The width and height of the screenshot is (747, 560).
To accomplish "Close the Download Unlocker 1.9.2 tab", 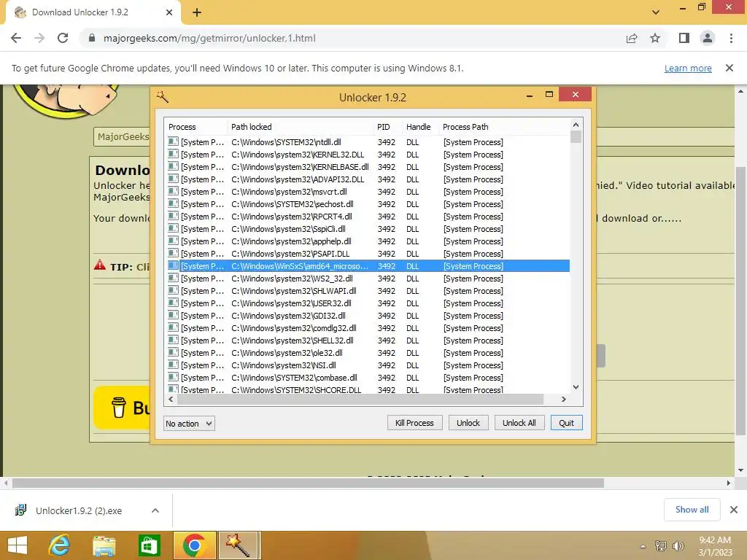I will pyautogui.click(x=169, y=12).
